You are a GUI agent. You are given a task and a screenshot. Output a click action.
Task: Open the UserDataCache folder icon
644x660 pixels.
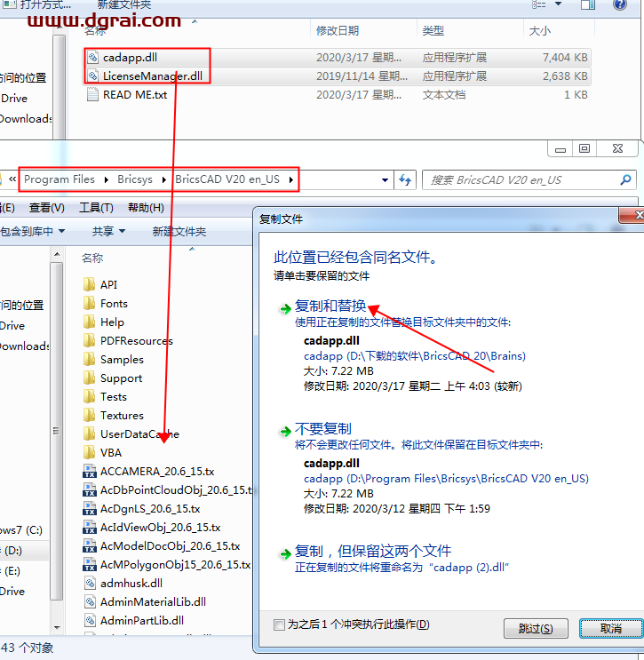tap(89, 433)
